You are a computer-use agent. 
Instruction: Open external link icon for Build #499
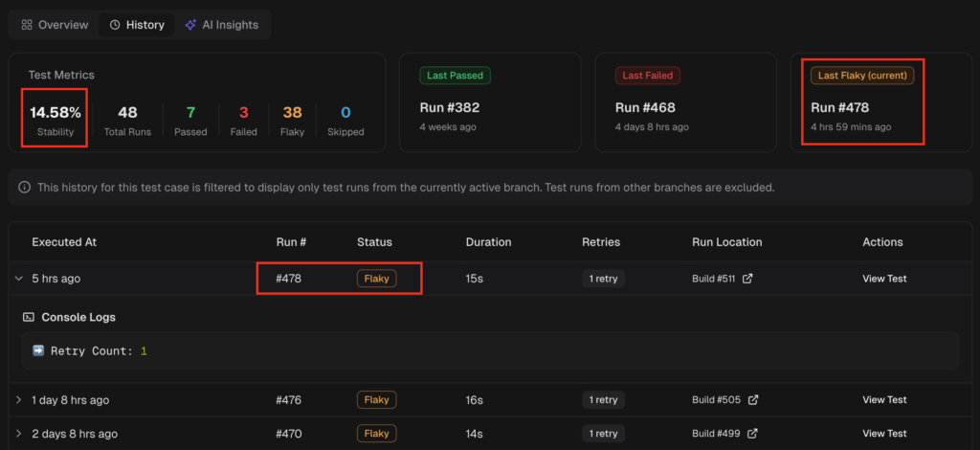click(753, 434)
